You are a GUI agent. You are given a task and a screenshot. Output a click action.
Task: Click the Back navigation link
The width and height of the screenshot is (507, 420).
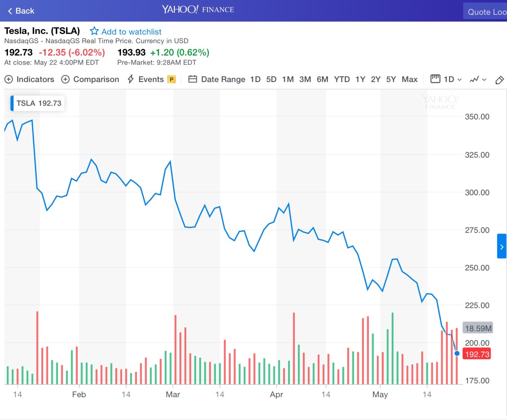click(x=19, y=11)
